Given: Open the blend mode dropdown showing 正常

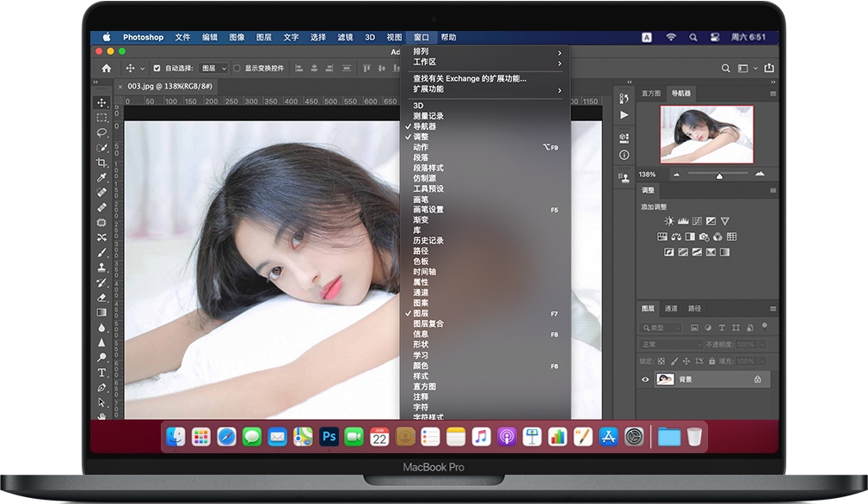Looking at the screenshot, I should (671, 345).
